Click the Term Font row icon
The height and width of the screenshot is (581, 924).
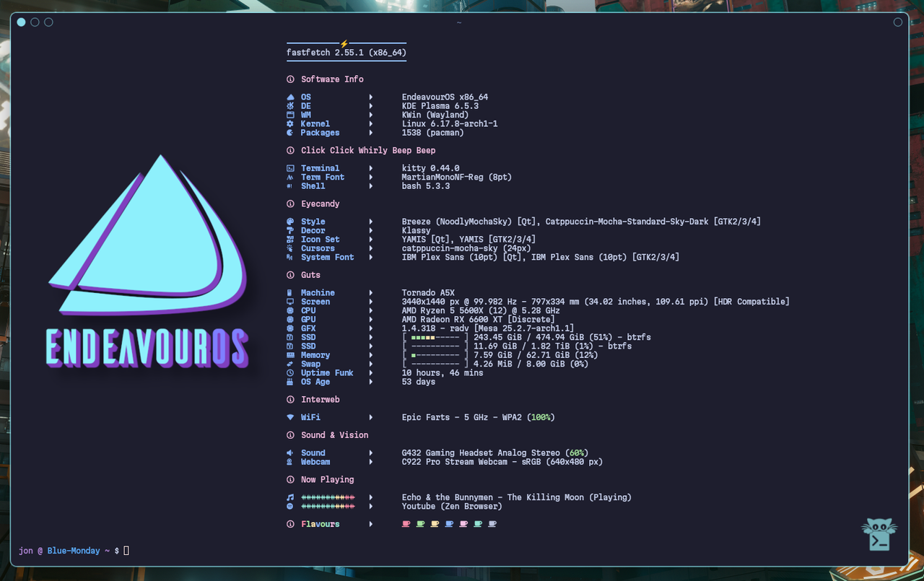coord(290,178)
